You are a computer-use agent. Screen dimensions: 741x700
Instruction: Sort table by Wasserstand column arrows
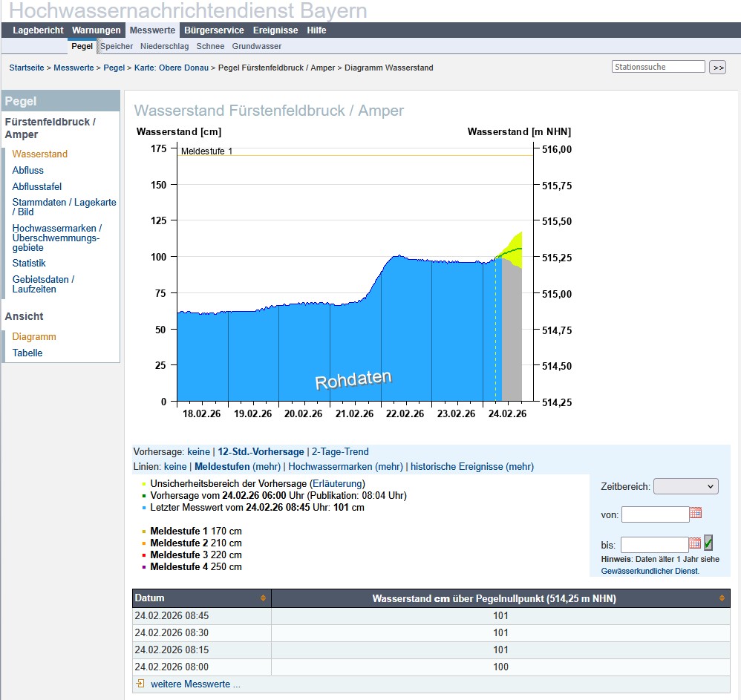pos(722,598)
